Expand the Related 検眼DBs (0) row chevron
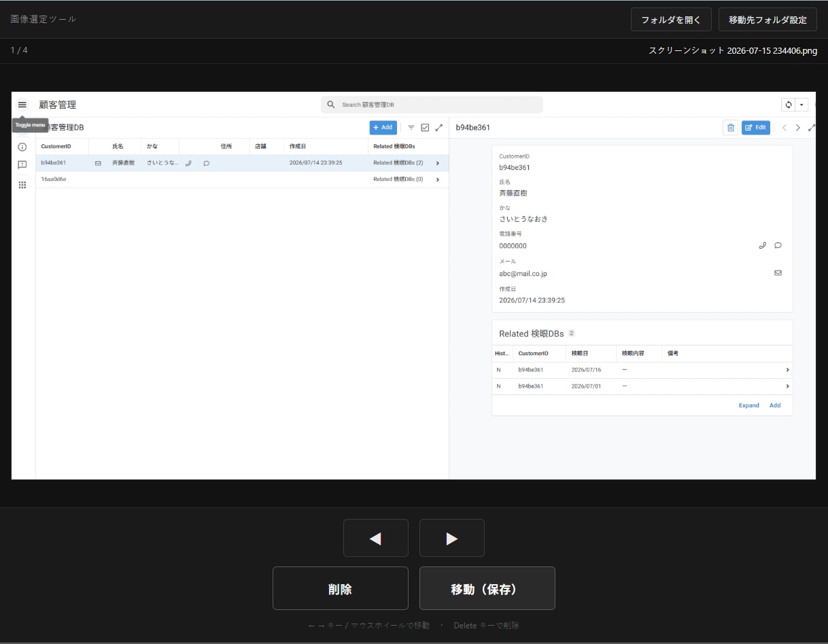 pyautogui.click(x=438, y=180)
